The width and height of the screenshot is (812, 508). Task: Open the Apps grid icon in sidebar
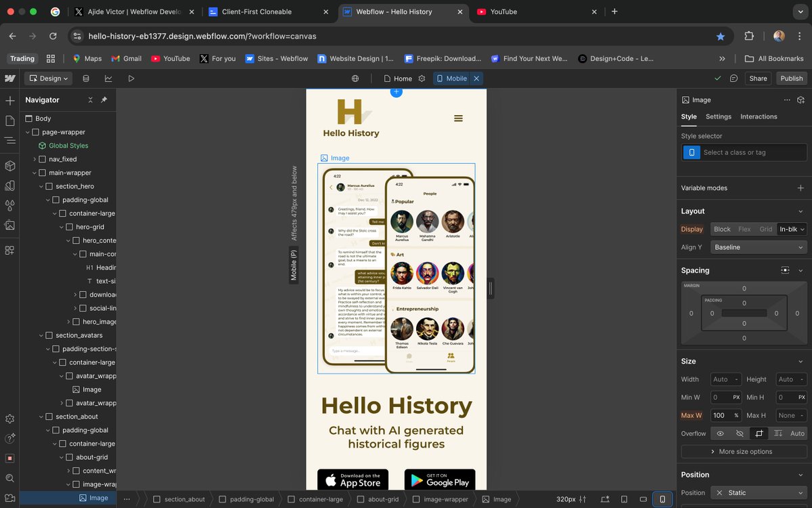point(10,250)
